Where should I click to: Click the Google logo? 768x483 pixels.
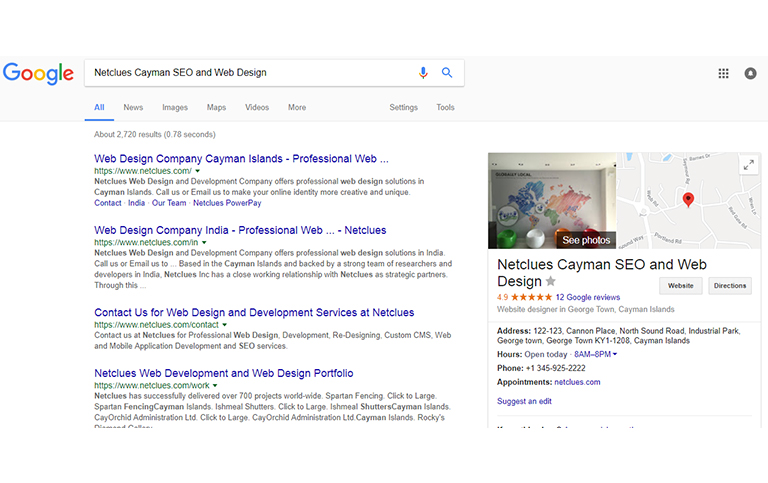coord(38,73)
